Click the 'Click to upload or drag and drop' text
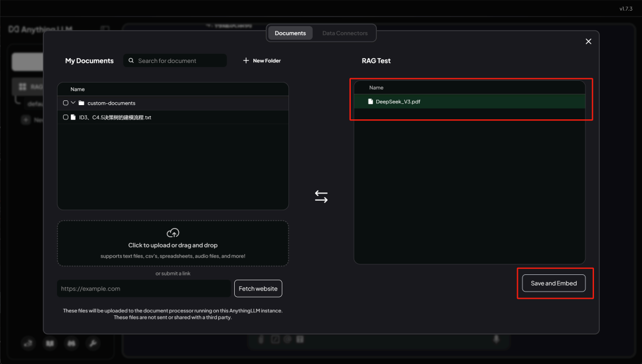642x364 pixels. click(x=173, y=245)
